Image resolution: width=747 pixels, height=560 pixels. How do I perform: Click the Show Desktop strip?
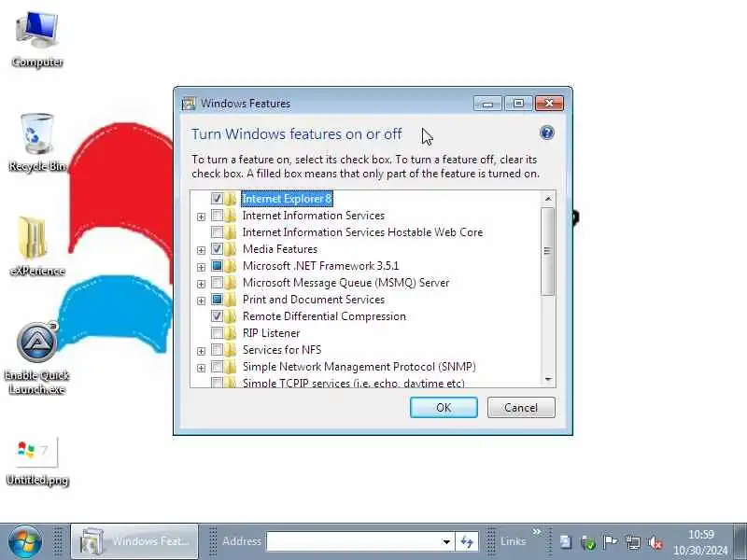740,541
